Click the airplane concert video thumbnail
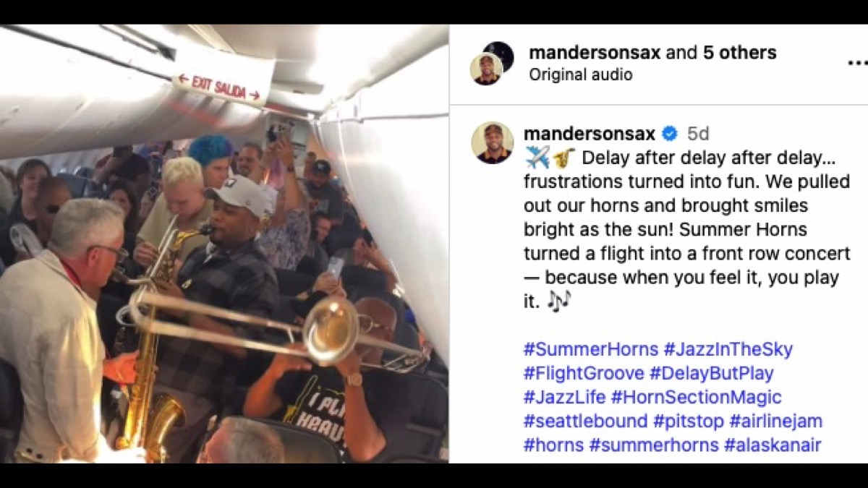Image resolution: width=868 pixels, height=488 pixels. [224, 244]
